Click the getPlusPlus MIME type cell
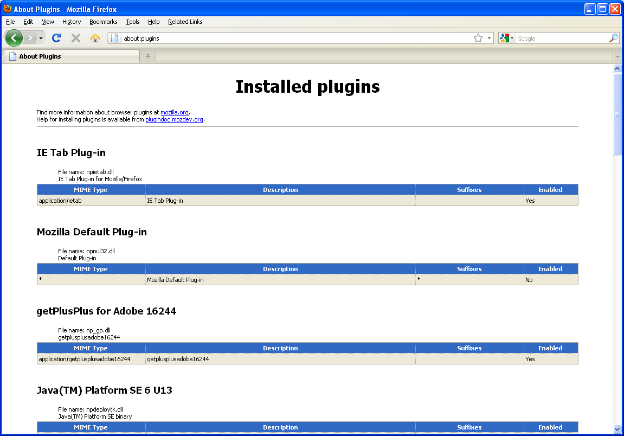 point(91,359)
